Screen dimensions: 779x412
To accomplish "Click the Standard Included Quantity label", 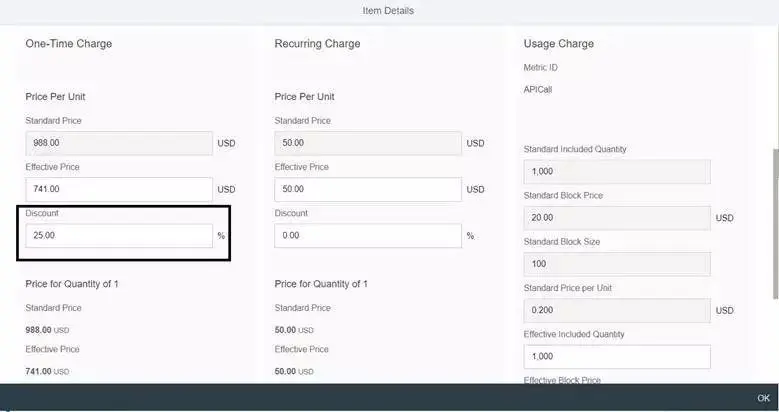I will pos(575,149).
